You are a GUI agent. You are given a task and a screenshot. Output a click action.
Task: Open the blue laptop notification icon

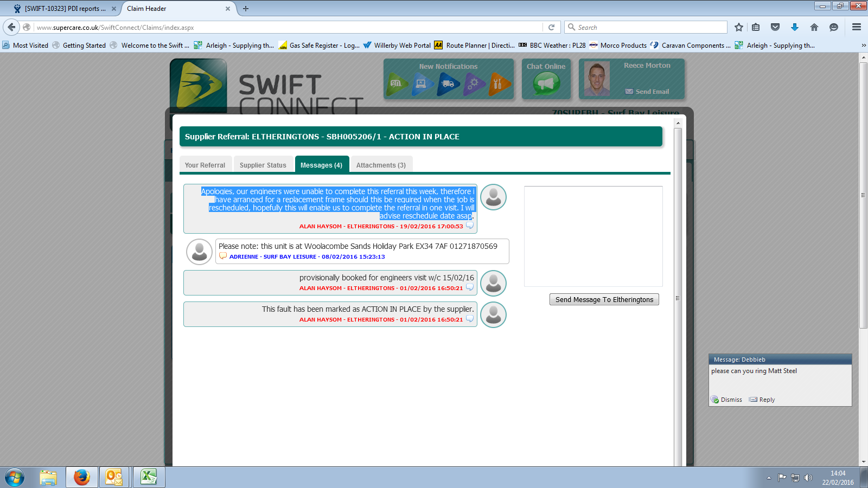click(423, 84)
